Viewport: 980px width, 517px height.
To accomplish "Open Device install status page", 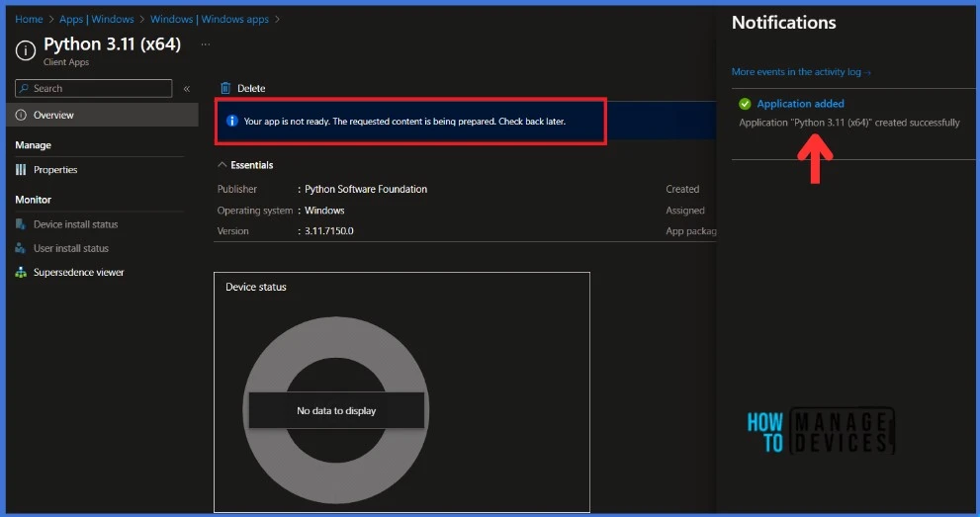I will (75, 224).
